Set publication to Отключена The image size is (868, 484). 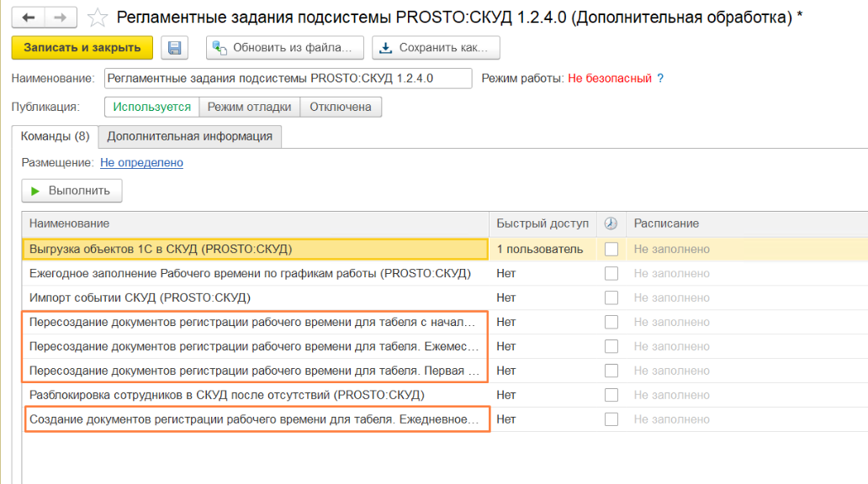(341, 107)
